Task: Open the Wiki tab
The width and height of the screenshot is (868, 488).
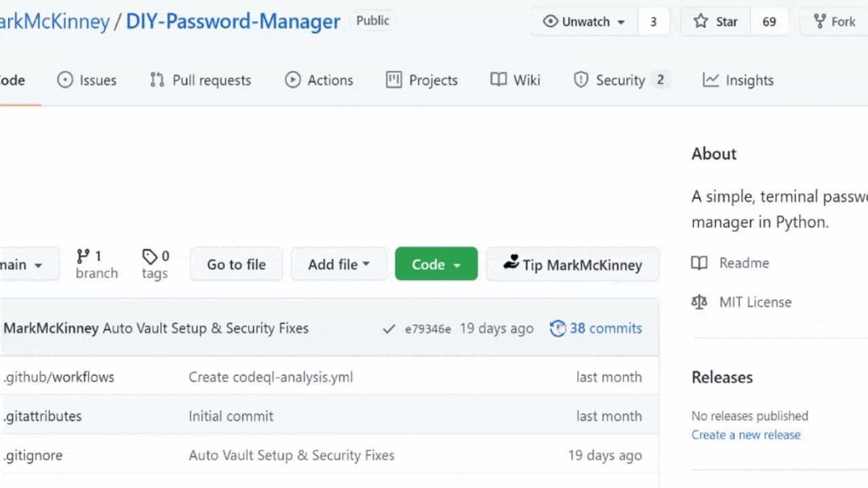Action: click(x=515, y=80)
